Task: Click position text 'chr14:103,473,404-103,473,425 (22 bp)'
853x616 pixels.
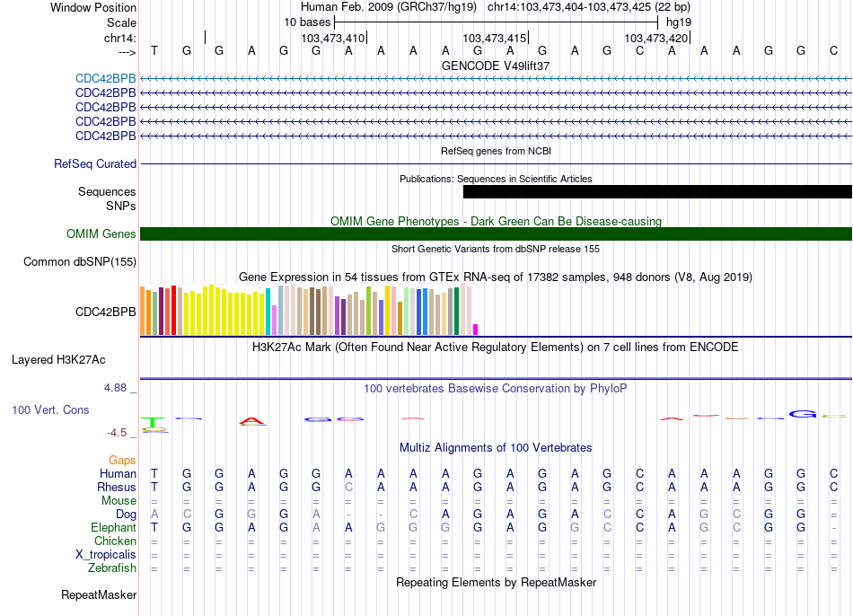Action: tap(589, 7)
